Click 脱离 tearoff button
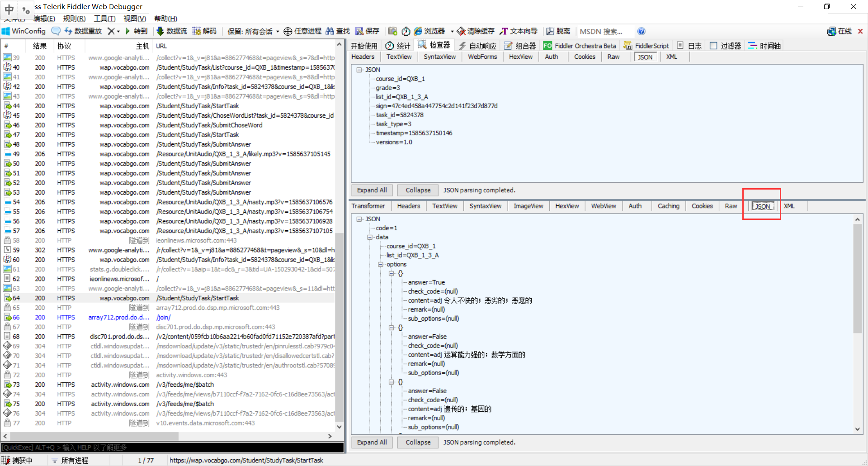 558,31
